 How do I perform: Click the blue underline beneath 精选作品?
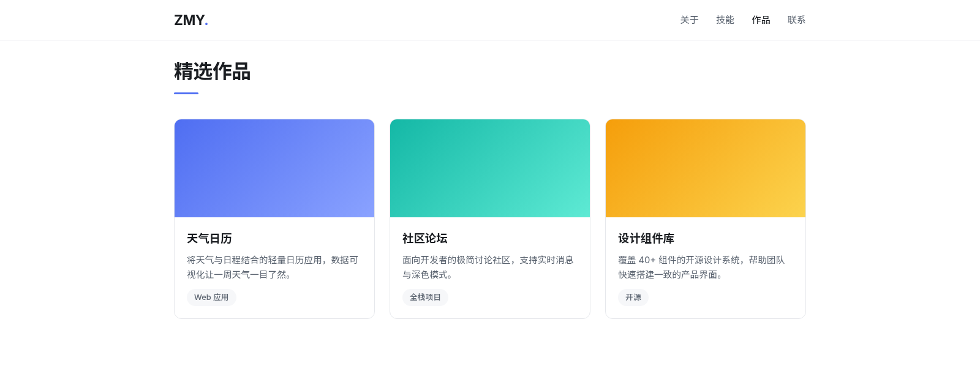[x=186, y=93]
